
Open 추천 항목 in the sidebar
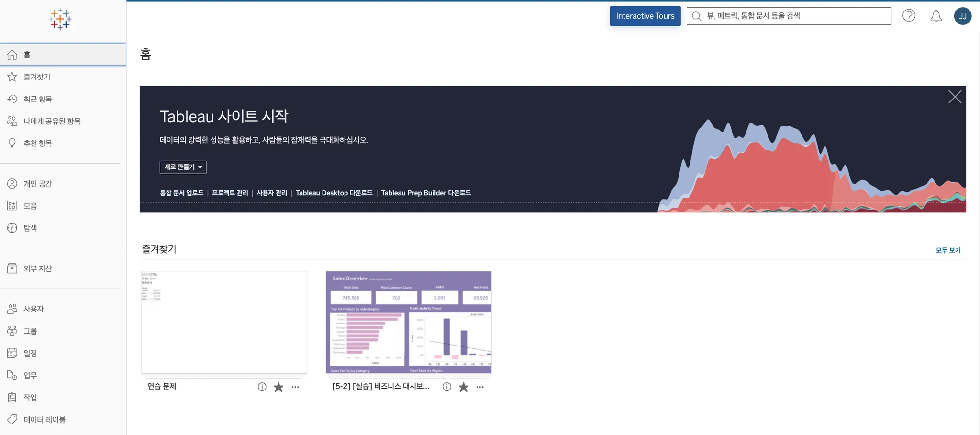[x=63, y=143]
